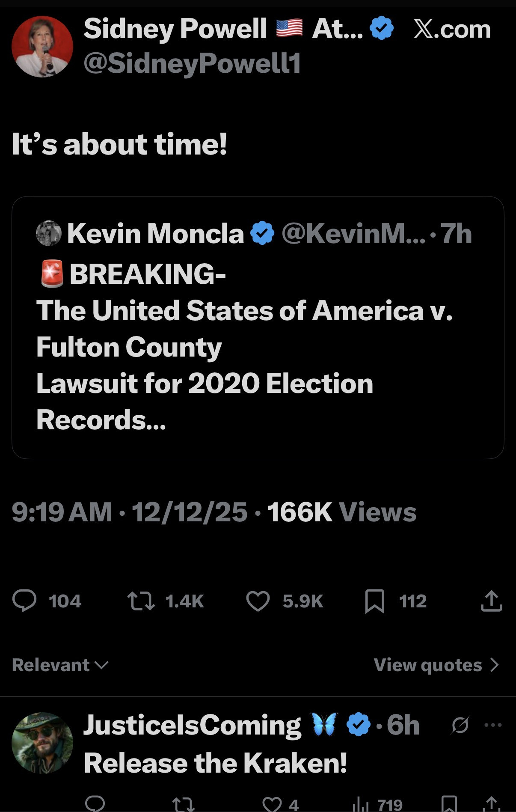
Task: Share the JusticeIsComing reply
Action: click(492, 804)
